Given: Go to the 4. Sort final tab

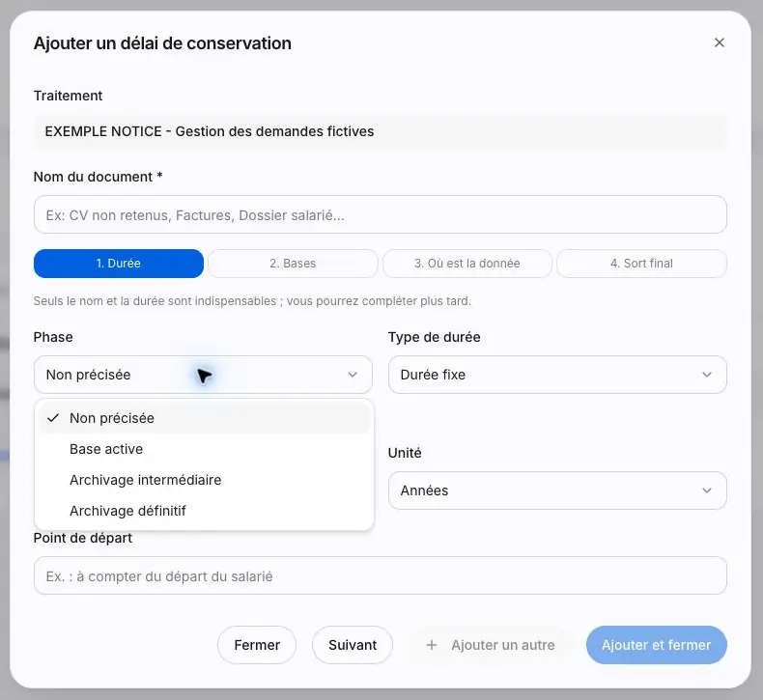Looking at the screenshot, I should tap(641, 264).
